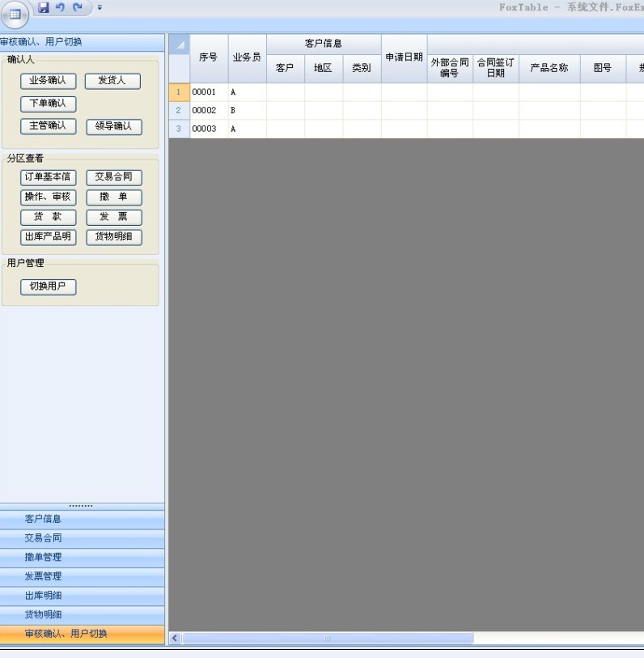
Task: Click the 主管确认 button
Action: coord(49,126)
